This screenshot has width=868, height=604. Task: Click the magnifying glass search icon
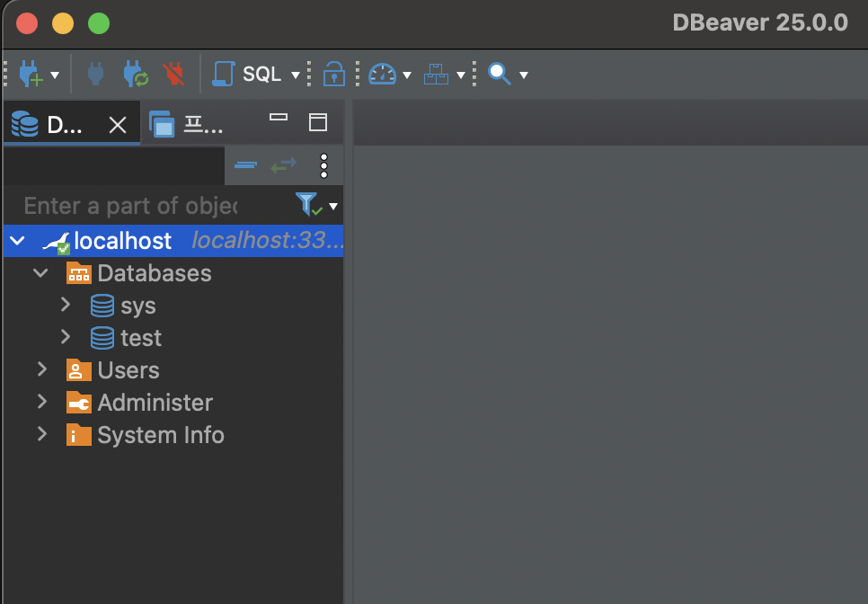pos(499,74)
